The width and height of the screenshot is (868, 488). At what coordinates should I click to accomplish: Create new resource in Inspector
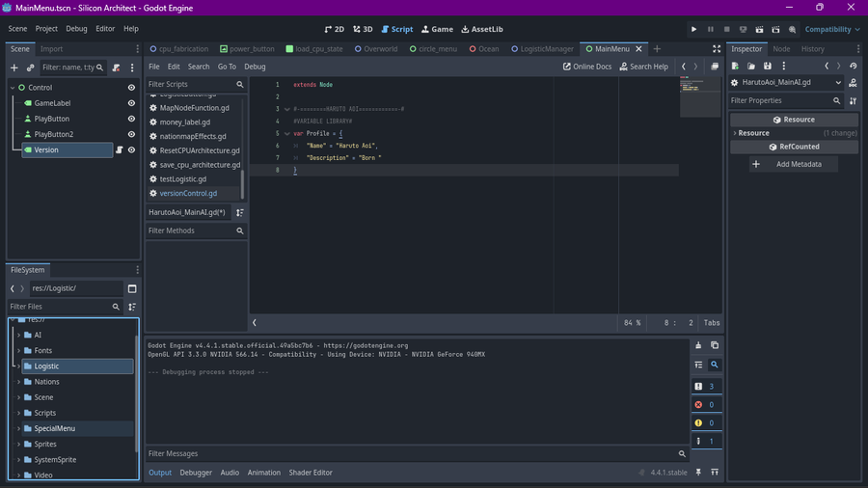(735, 67)
